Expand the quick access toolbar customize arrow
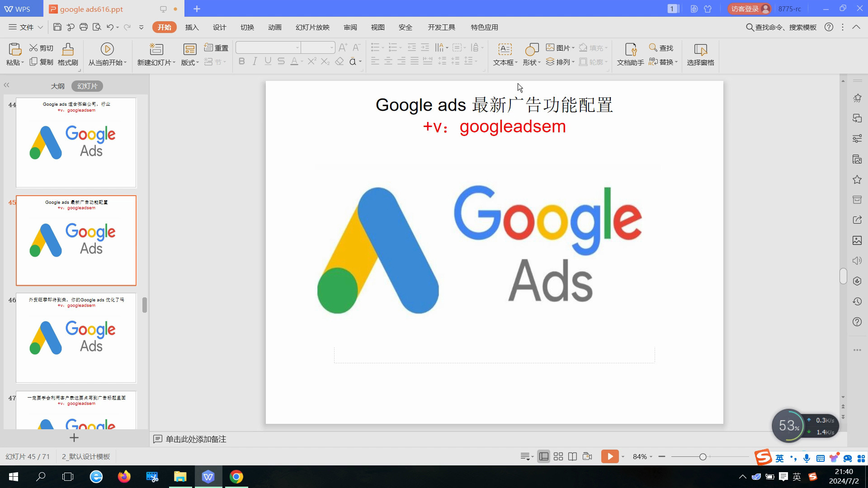Image resolution: width=868 pixels, height=488 pixels. [141, 27]
